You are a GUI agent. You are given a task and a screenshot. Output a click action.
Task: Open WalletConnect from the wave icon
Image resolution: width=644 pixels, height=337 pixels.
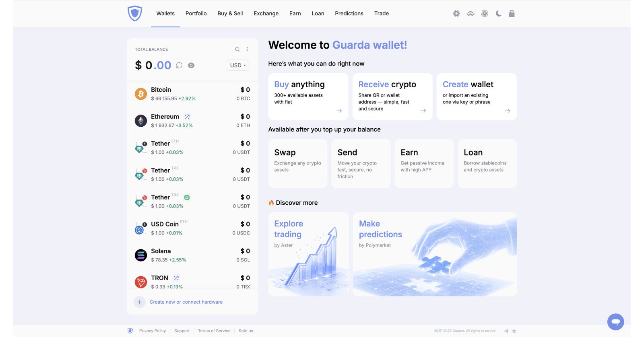(x=470, y=14)
